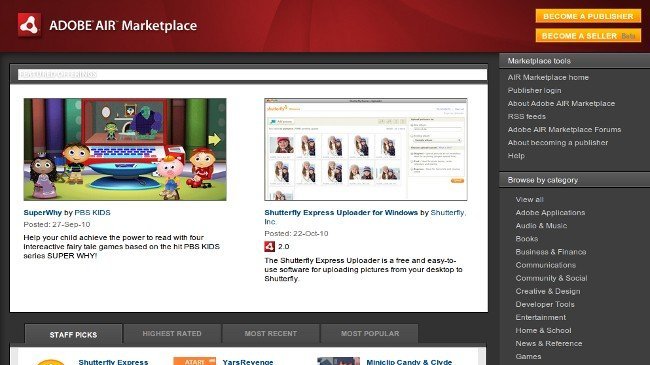Click the ADOBE AIR Marketplace title
The height and width of the screenshot is (365, 650).
[123, 26]
